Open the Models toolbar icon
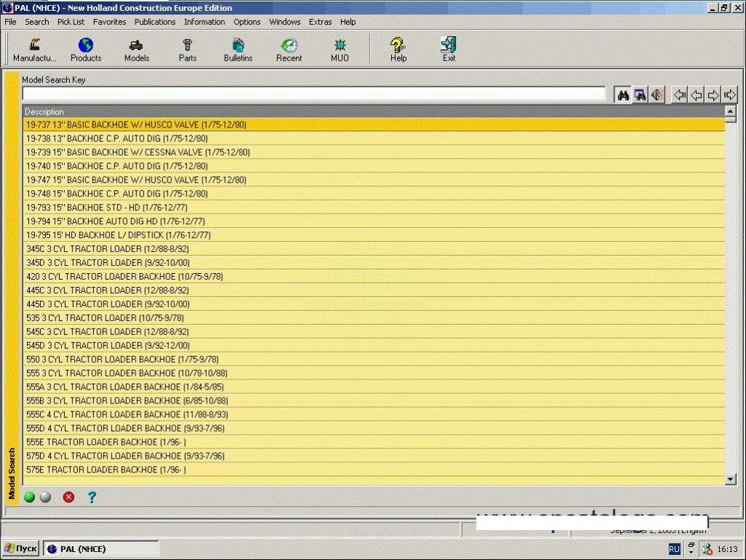The width and height of the screenshot is (746, 560). (136, 45)
